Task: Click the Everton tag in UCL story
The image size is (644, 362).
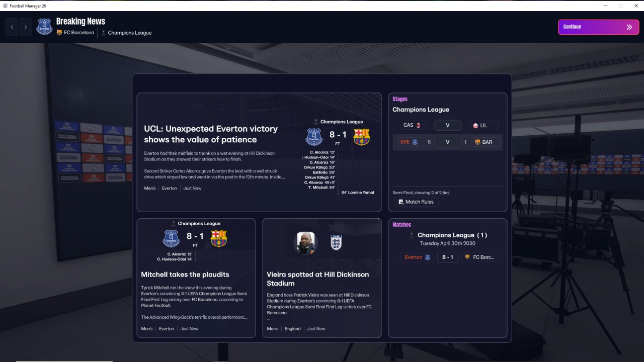Action: click(170, 189)
